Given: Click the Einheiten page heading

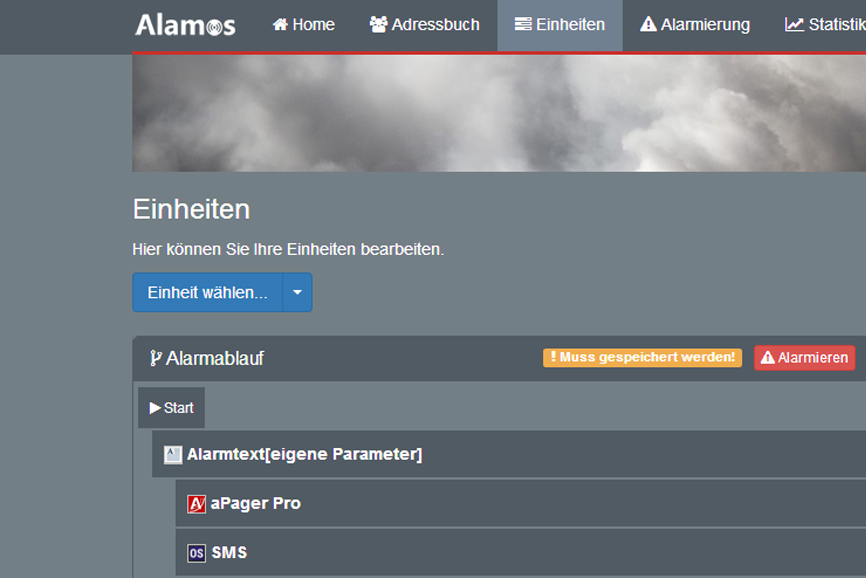Looking at the screenshot, I should click(x=191, y=209).
